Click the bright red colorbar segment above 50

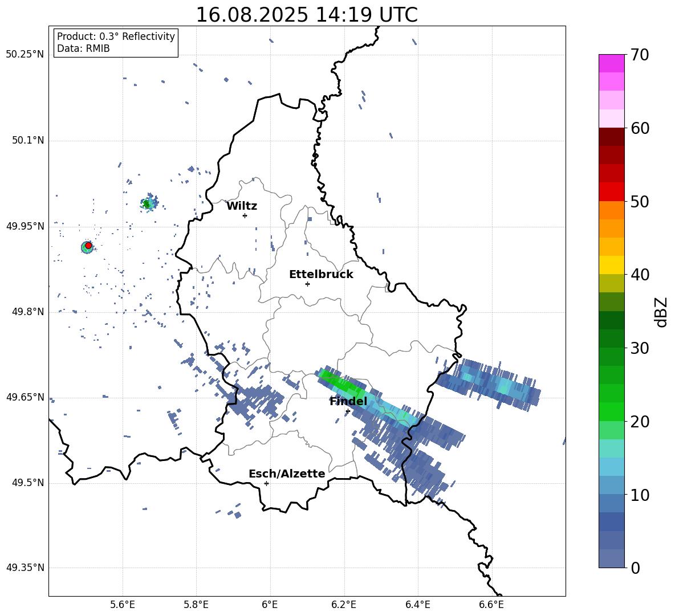pyautogui.click(x=611, y=192)
